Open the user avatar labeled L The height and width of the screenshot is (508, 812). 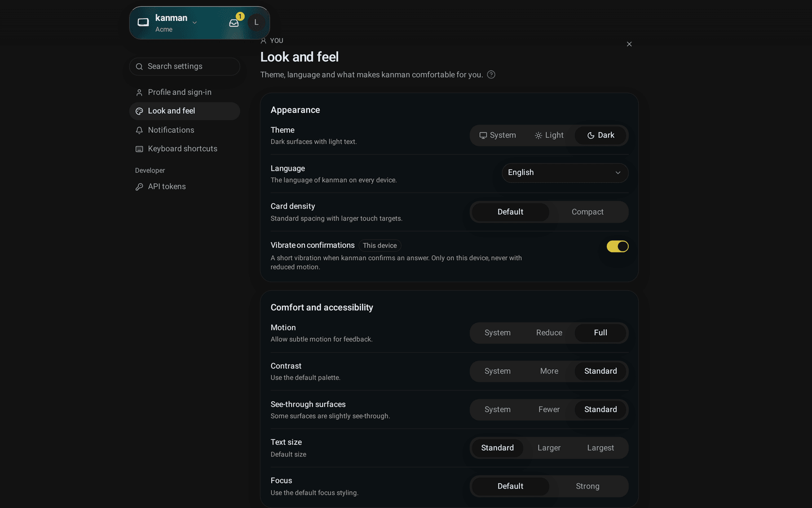pyautogui.click(x=256, y=23)
